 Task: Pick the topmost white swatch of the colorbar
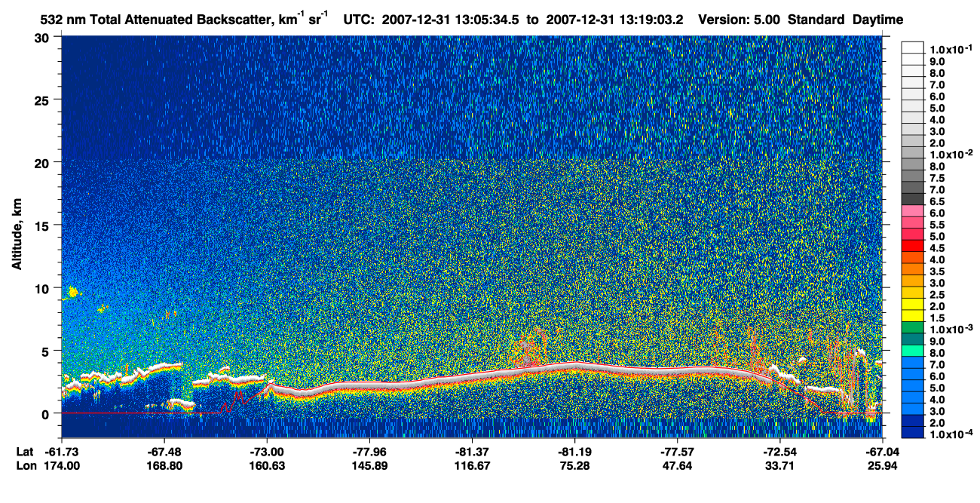click(913, 47)
